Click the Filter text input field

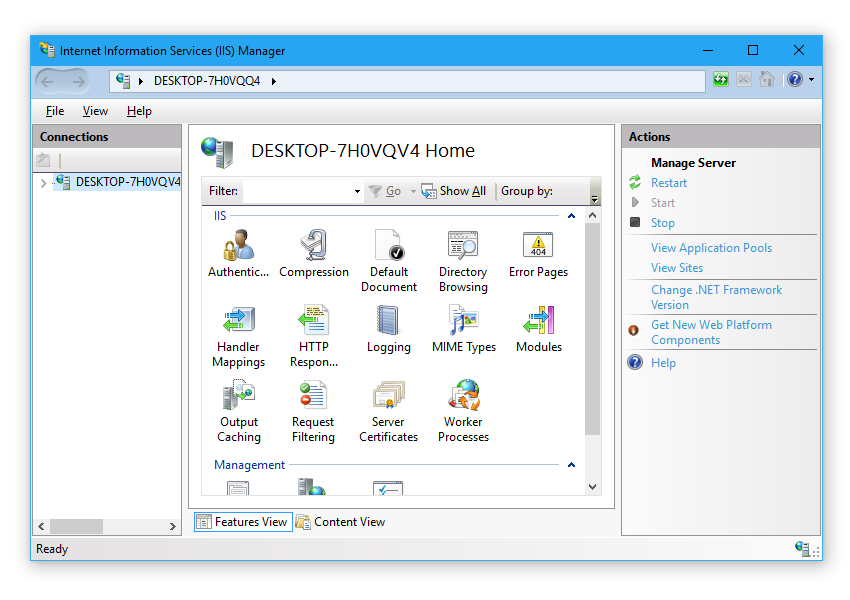(x=298, y=191)
